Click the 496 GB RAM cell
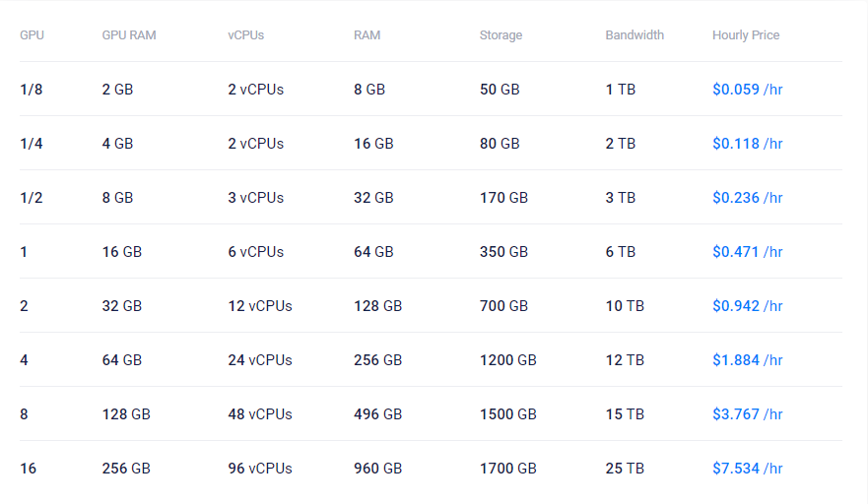 [x=377, y=414]
